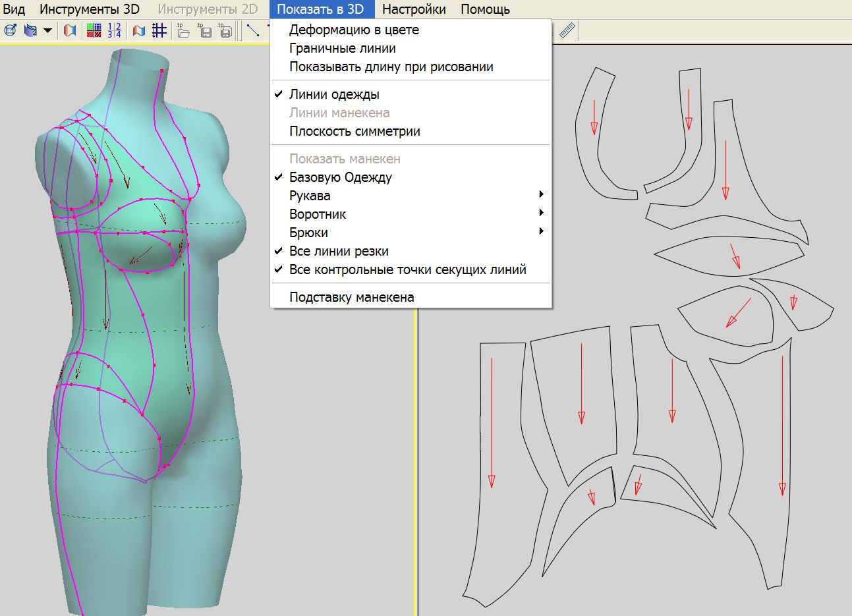Uncheck the Линии одежды option
852x616 pixels.
point(334,94)
